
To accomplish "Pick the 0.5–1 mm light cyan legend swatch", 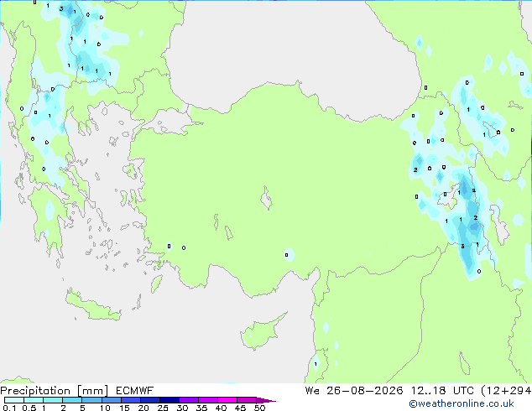I will pyautogui.click(x=34, y=400).
